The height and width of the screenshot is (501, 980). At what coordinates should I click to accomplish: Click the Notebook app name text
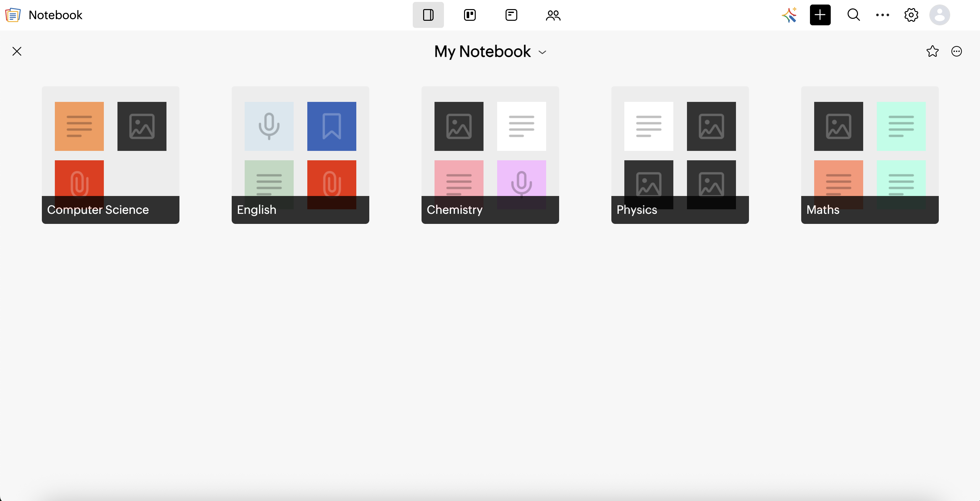55,15
